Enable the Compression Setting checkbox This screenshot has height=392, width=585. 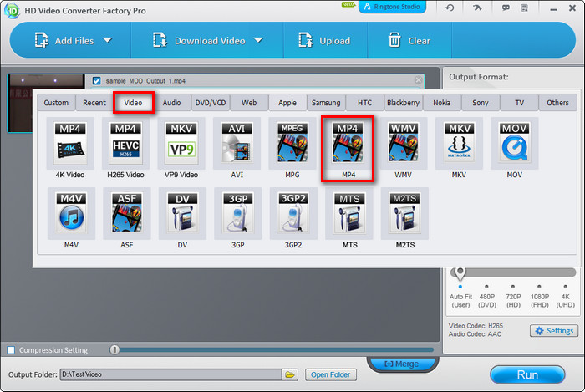pyautogui.click(x=11, y=349)
